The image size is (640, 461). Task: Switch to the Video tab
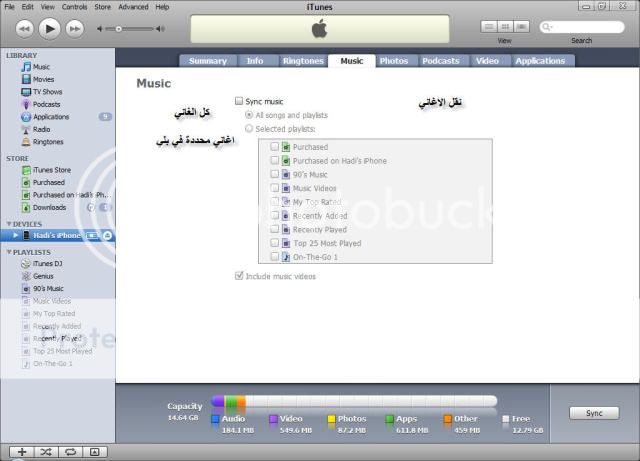pos(487,61)
